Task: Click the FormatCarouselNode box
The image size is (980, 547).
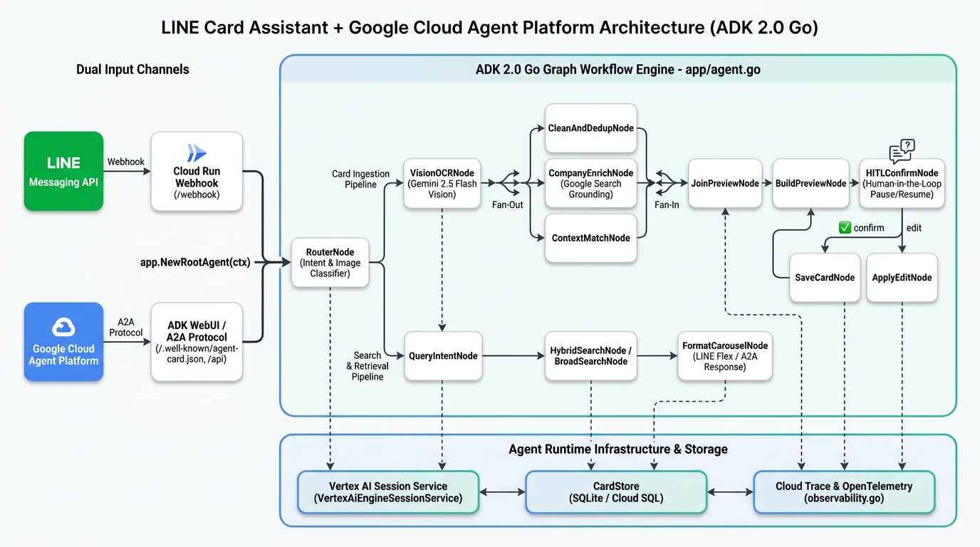Action: (725, 355)
